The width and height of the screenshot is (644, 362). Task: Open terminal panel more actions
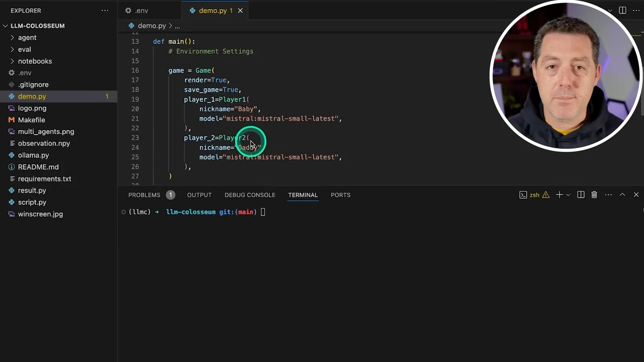[609, 195]
